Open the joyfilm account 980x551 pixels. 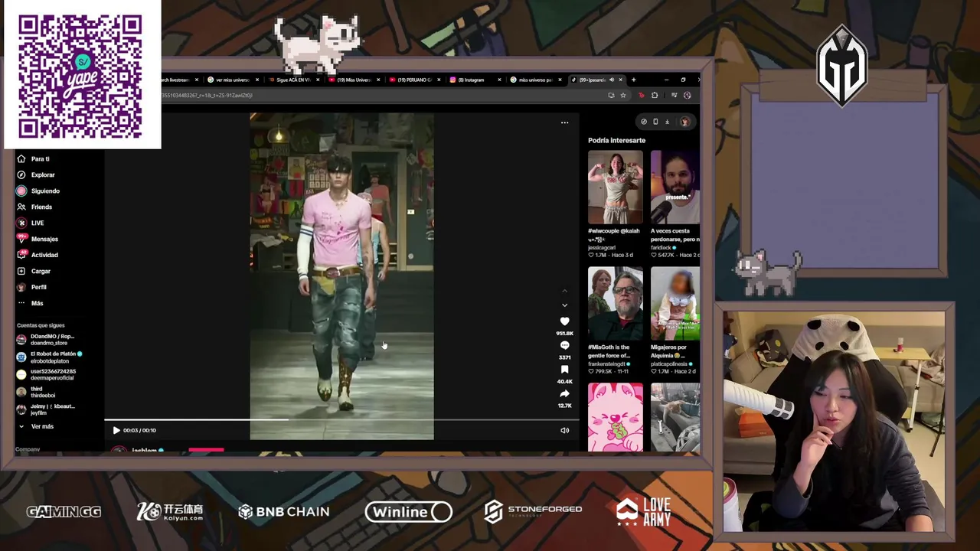click(x=46, y=409)
